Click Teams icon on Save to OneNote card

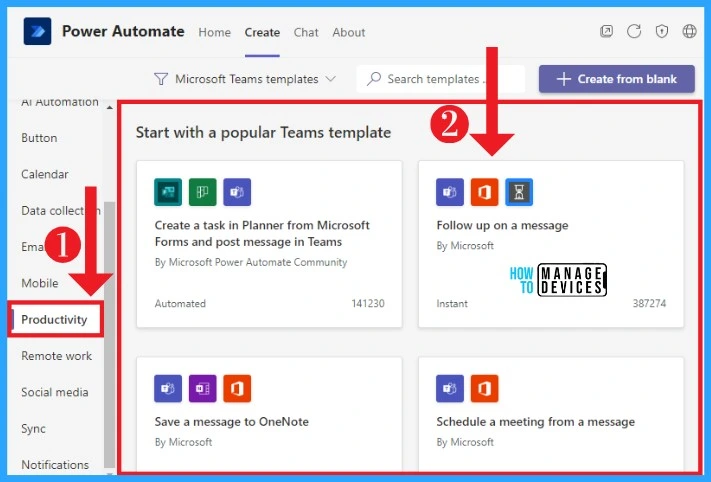(168, 389)
